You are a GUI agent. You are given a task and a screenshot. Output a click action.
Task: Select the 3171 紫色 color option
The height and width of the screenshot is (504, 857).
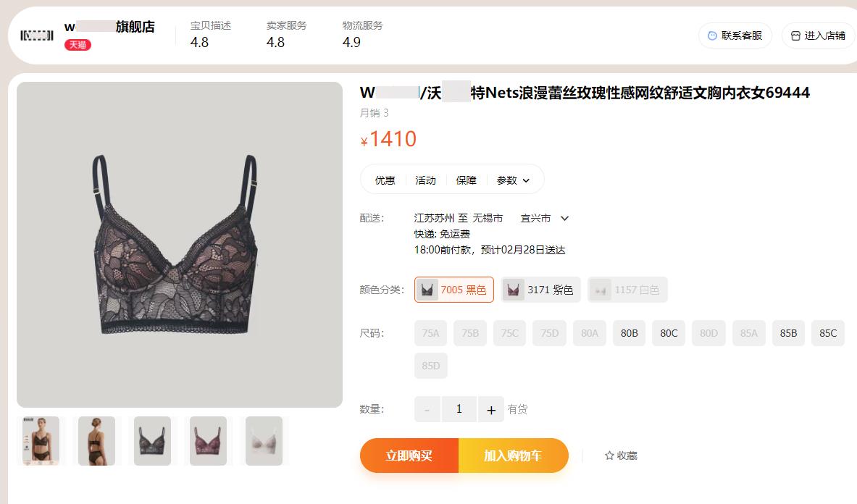pos(540,290)
